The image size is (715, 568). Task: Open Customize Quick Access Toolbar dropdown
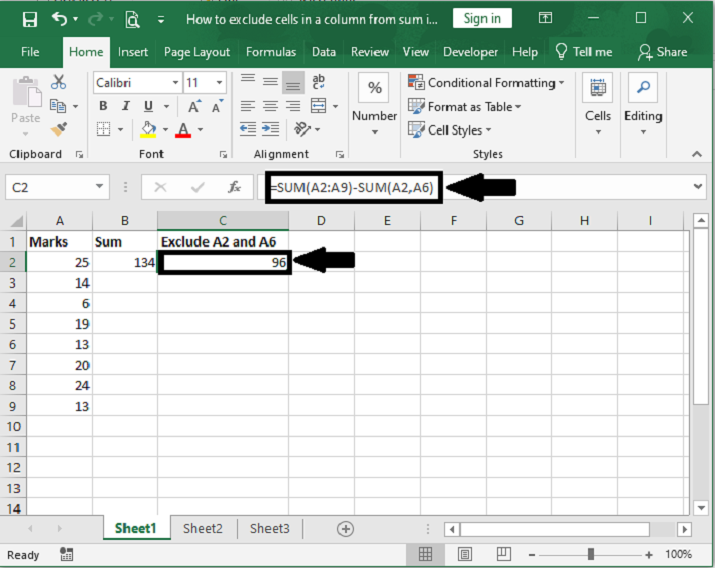(161, 20)
